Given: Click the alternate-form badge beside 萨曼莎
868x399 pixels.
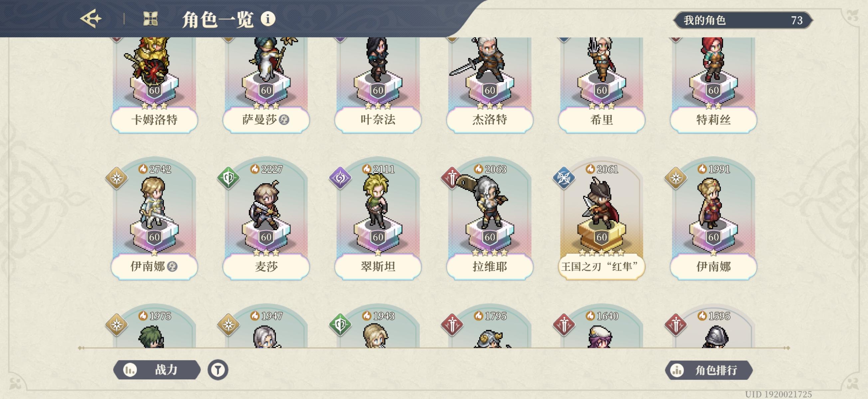Looking at the screenshot, I should (284, 119).
